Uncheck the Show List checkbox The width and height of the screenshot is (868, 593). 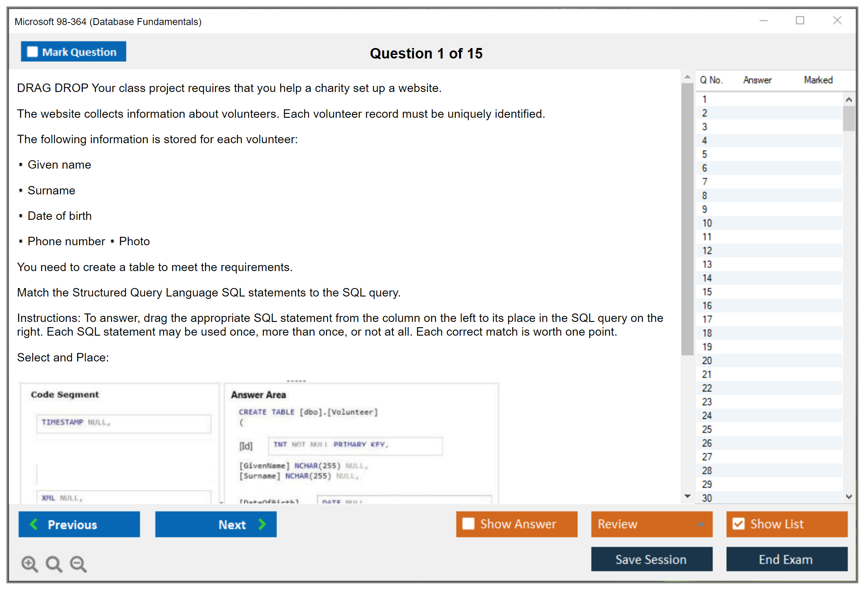pos(738,524)
